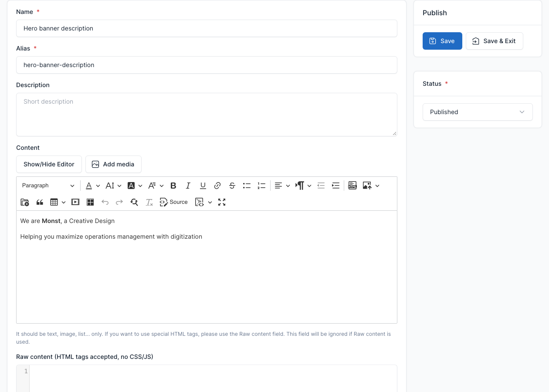Focus the Alias input field
This screenshot has width=549, height=392.
[207, 65]
